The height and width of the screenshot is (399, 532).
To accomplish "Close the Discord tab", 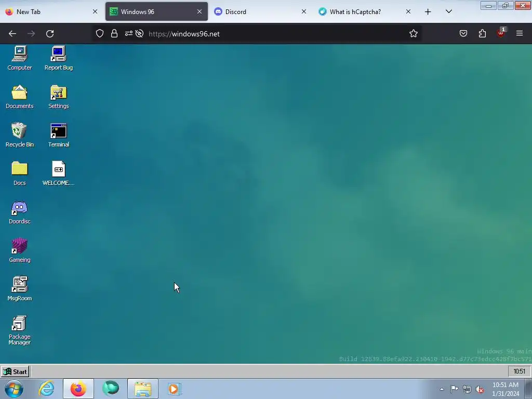I will coord(303,11).
